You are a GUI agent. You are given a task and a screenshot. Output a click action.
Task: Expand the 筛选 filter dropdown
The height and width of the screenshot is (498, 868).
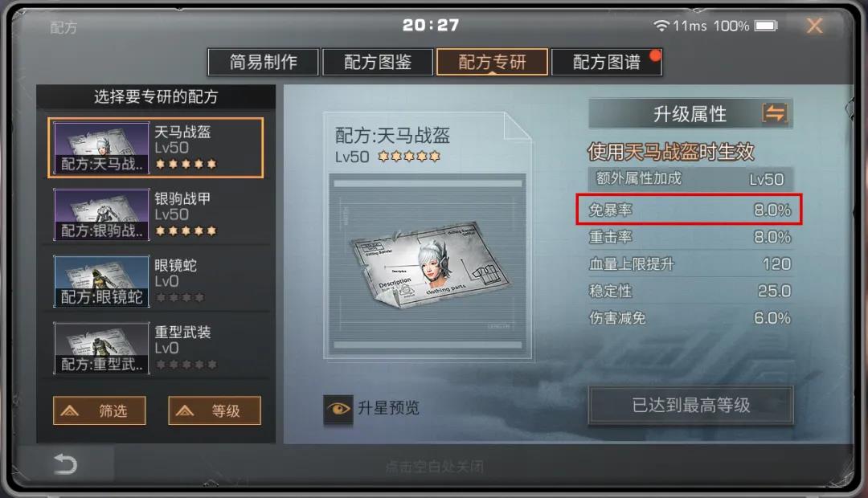point(100,410)
